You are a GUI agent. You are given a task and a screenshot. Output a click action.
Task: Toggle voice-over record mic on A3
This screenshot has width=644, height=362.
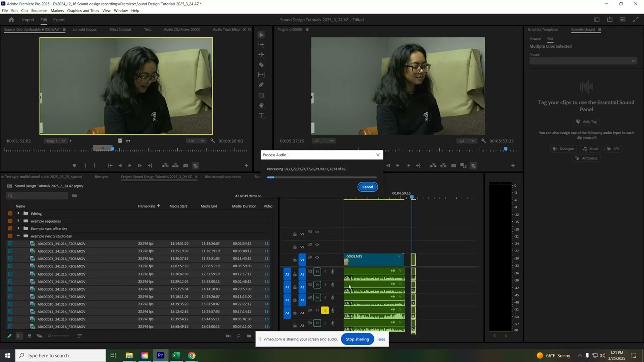coord(332,298)
